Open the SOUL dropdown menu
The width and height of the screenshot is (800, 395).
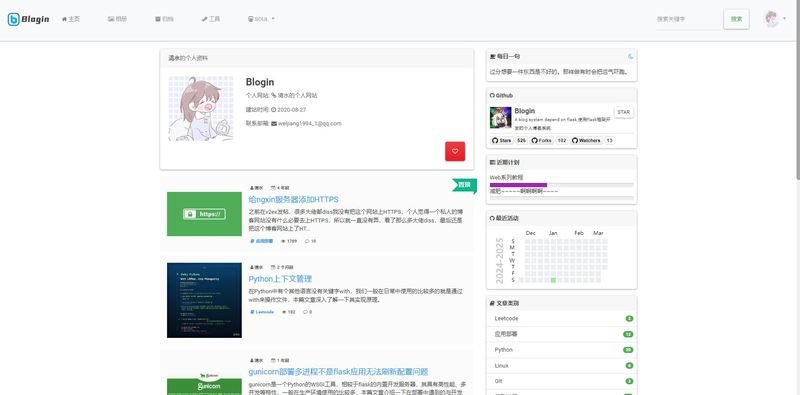click(261, 19)
